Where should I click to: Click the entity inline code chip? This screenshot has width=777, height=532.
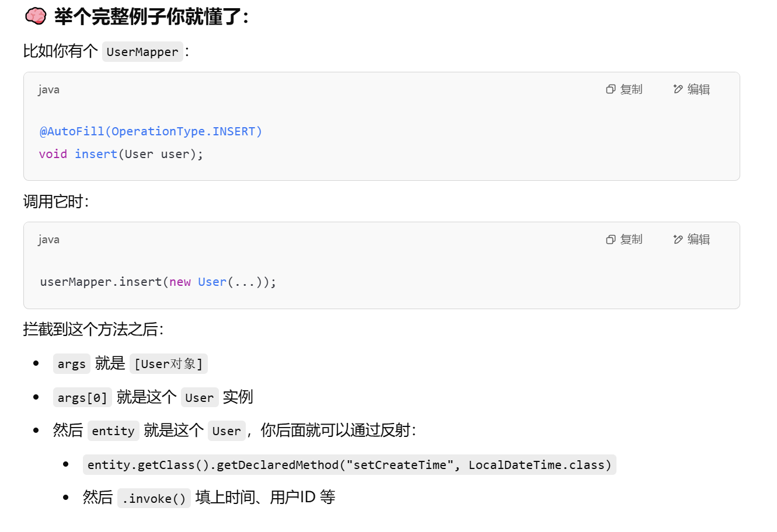click(x=113, y=430)
